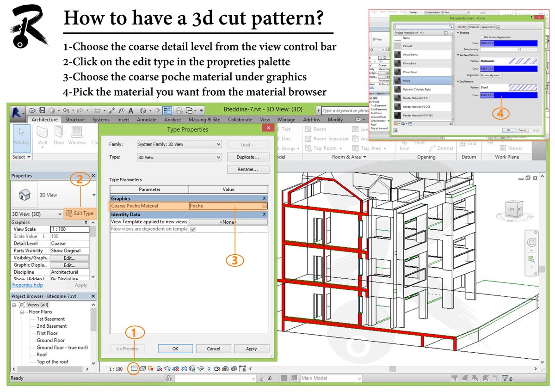
Task: Click the list view options icon in Material Browser
Action: (445, 33)
